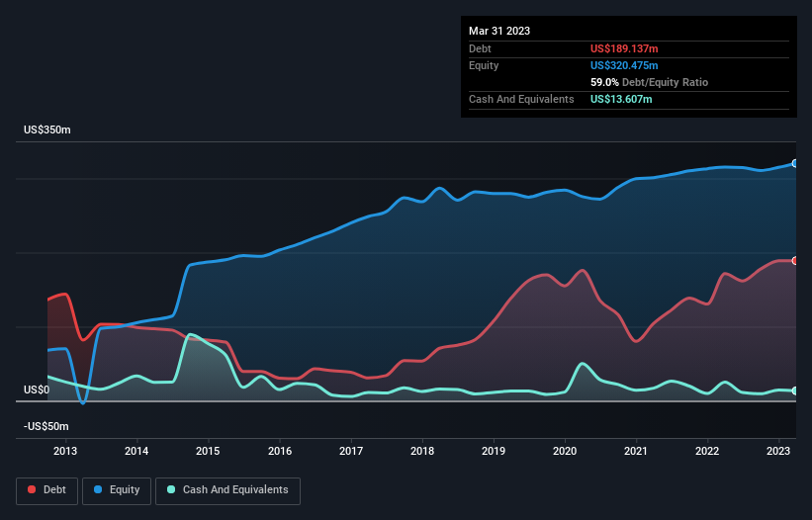Toggle the Debt legend button
The height and width of the screenshot is (520, 812).
pos(45,490)
